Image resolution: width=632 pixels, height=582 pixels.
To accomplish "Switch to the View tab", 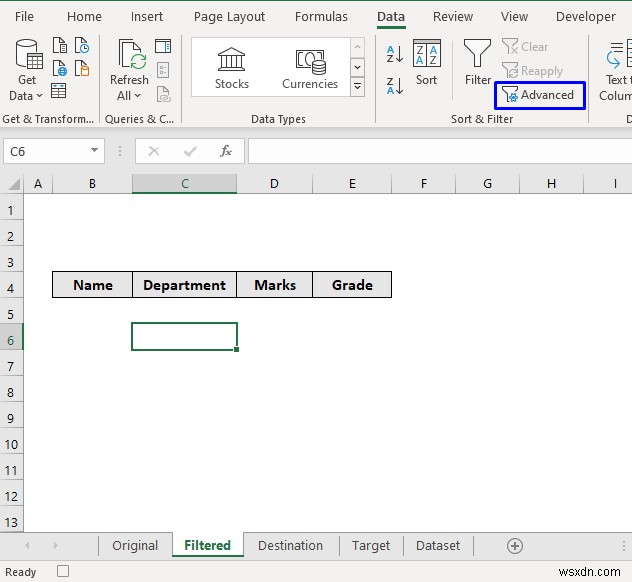I will coord(514,17).
